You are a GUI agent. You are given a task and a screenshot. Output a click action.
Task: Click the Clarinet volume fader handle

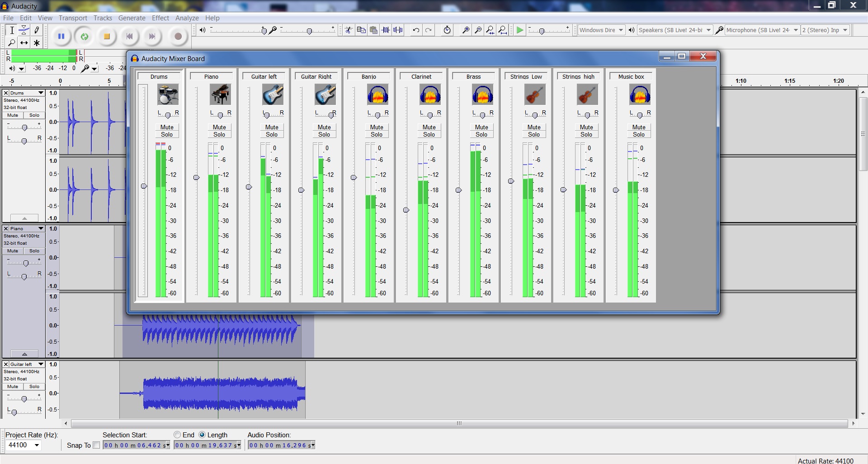click(x=406, y=210)
